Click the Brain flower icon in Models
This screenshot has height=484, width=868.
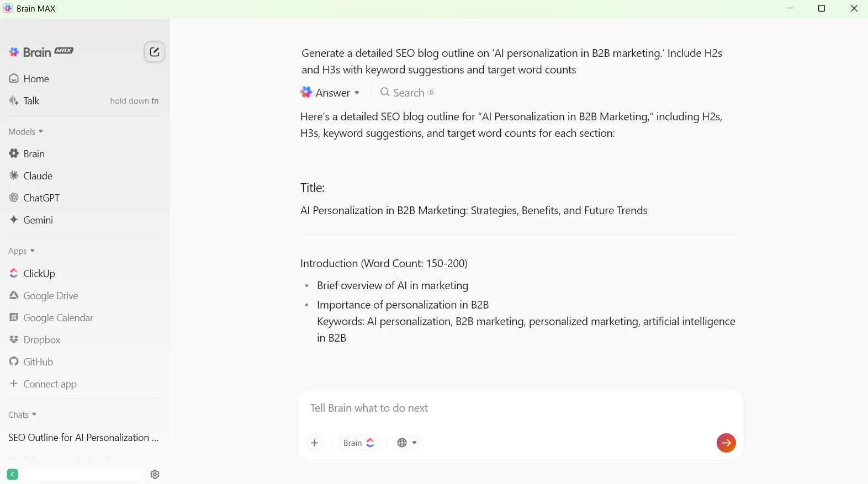[x=14, y=153]
